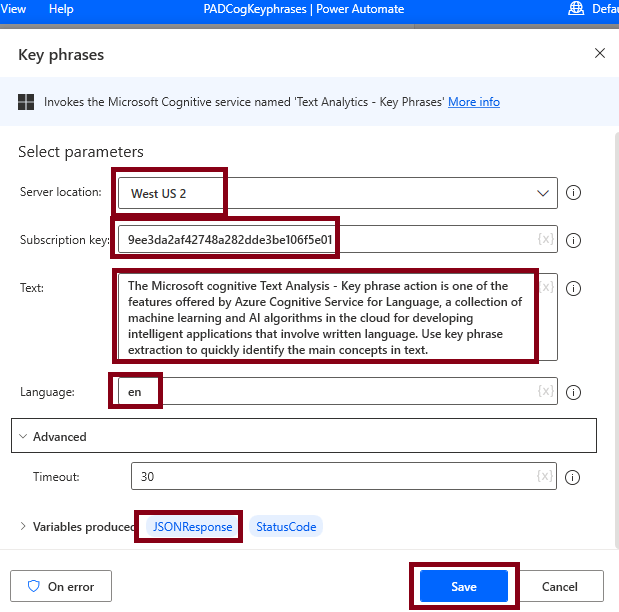Select the StatusCode variable chip
Viewport: 619px width, 612px height.
[x=286, y=527]
